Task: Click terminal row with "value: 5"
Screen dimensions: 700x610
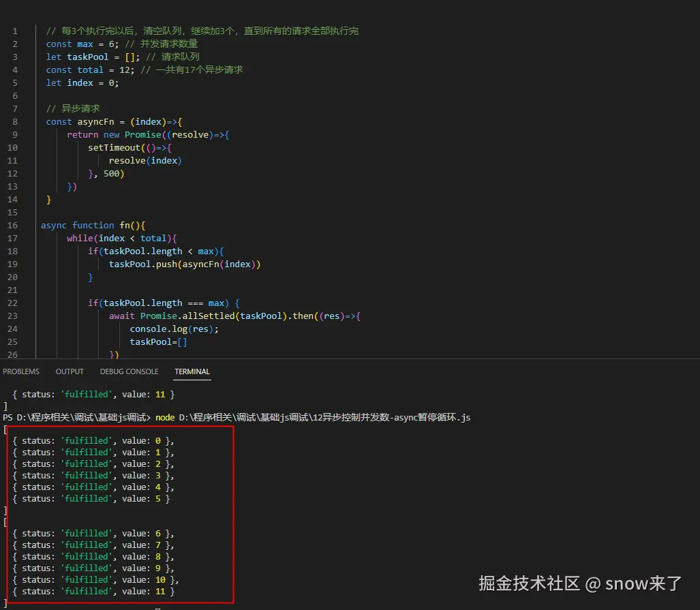Action: 91,499
